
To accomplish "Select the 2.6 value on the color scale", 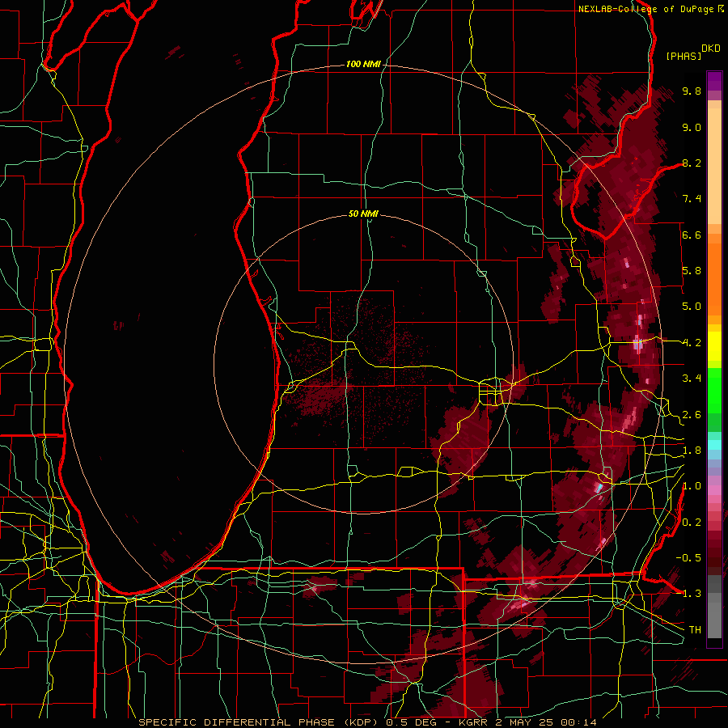I will click(x=692, y=415).
